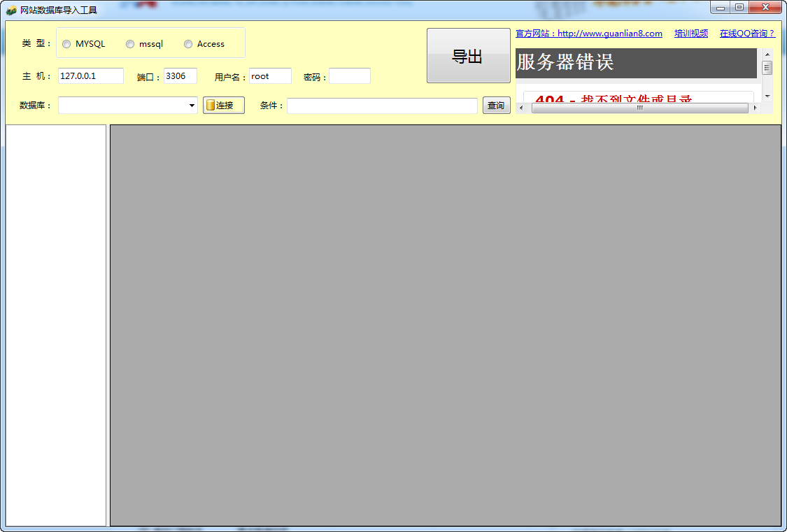This screenshot has height=532, width=787.
Task: Click the 条件 condition text box
Action: pyautogui.click(x=382, y=106)
